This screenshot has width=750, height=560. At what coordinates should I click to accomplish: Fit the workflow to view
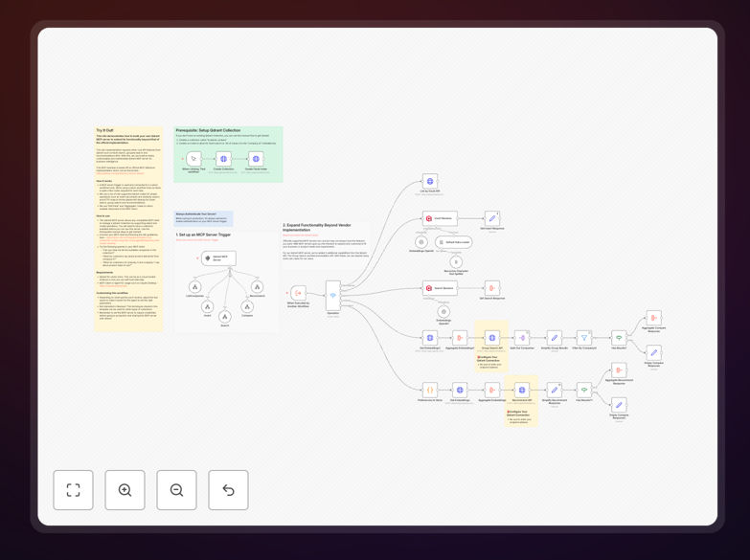pyautogui.click(x=73, y=490)
